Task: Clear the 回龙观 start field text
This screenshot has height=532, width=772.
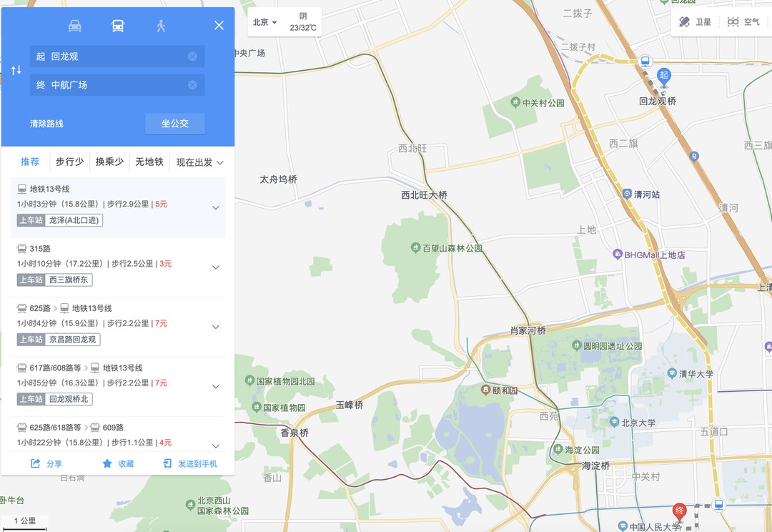Action: pos(192,56)
